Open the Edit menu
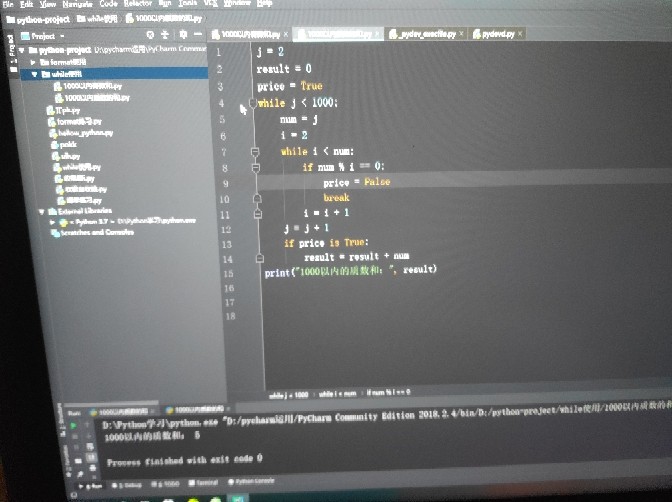Image resolution: width=672 pixels, height=502 pixels. pos(26,4)
